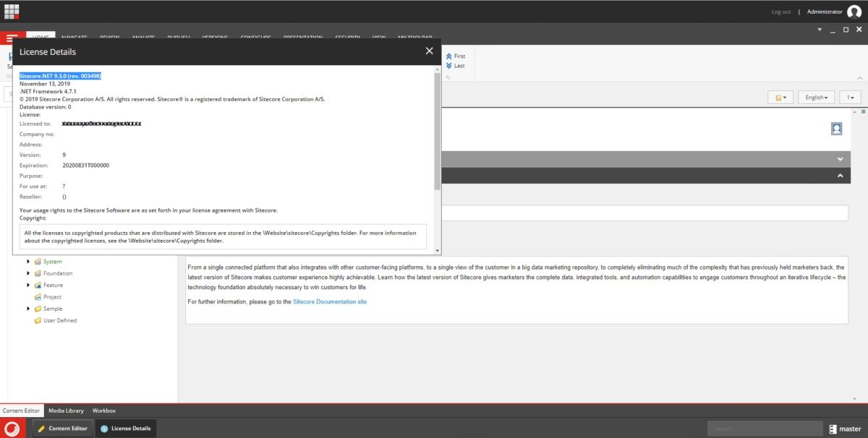Switch to the Content Editor bottom tab
868x438 pixels.
point(22,411)
